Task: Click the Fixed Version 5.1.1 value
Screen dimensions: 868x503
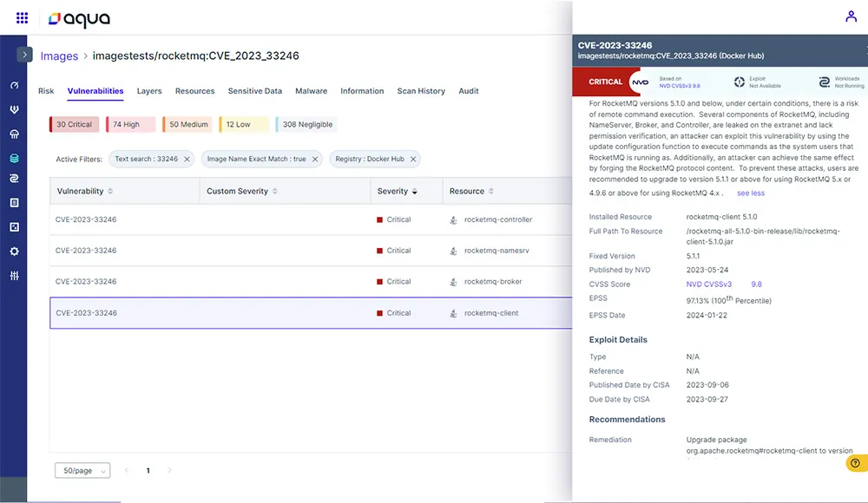Action: tap(693, 256)
